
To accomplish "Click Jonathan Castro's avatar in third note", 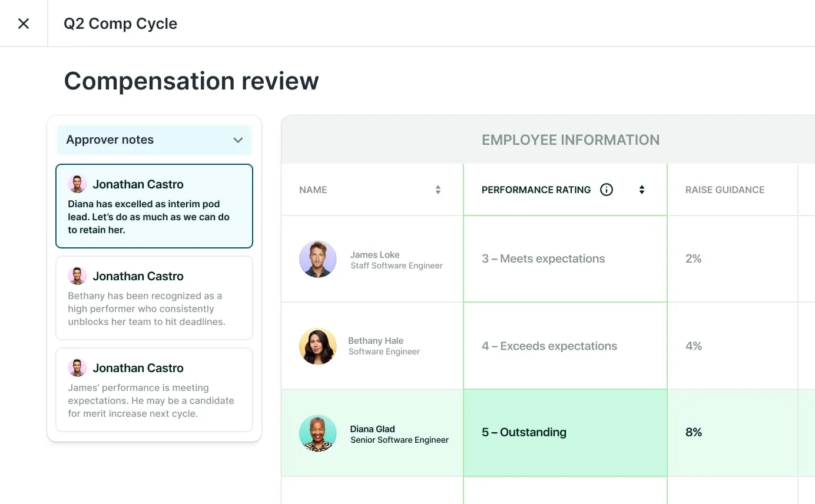I will (77, 368).
